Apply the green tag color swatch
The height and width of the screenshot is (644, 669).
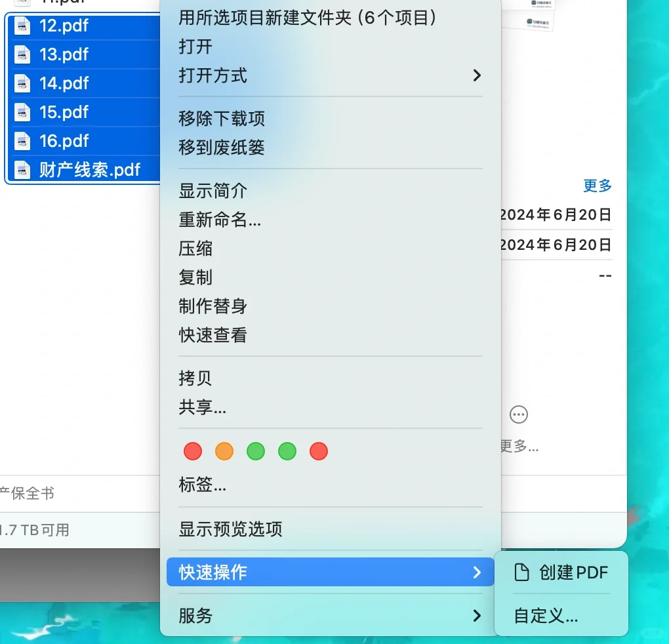[256, 451]
